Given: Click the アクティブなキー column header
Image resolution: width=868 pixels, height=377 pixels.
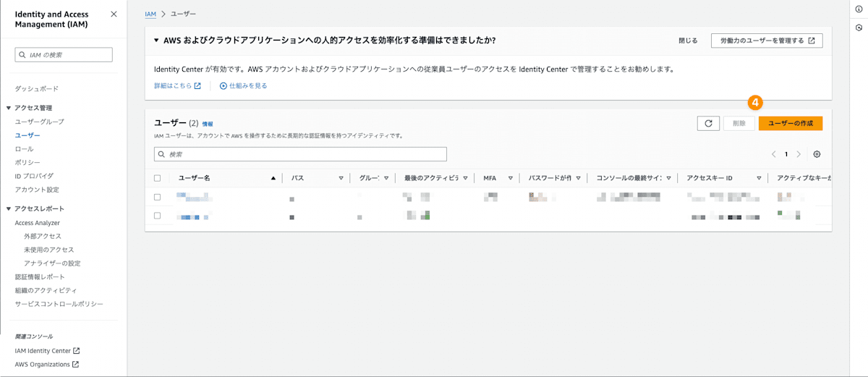Looking at the screenshot, I should 804,178.
